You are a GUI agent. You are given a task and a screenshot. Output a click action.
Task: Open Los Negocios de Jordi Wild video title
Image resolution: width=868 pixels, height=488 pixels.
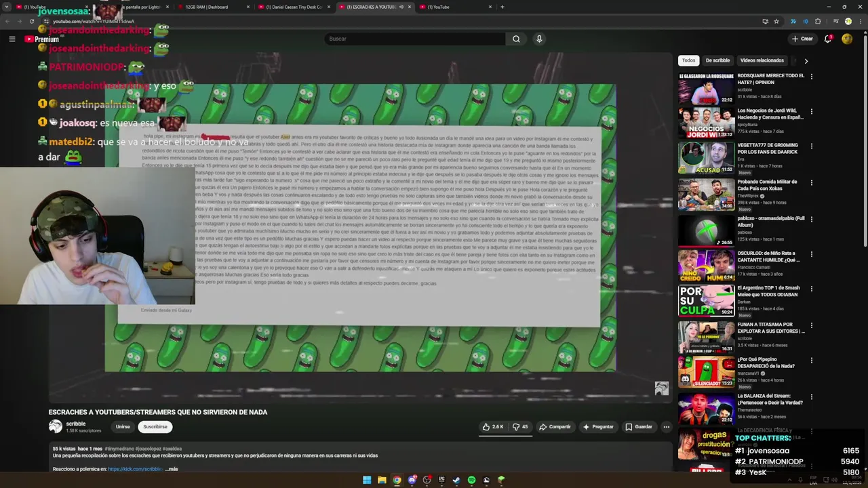[770, 113]
